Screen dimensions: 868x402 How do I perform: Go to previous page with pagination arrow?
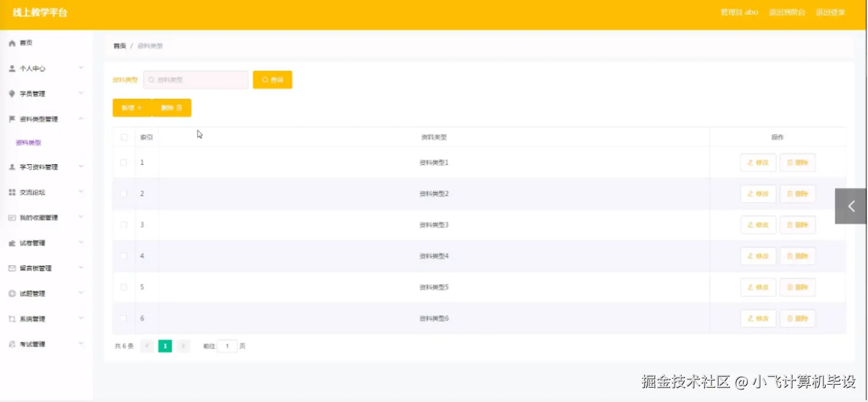(147, 346)
